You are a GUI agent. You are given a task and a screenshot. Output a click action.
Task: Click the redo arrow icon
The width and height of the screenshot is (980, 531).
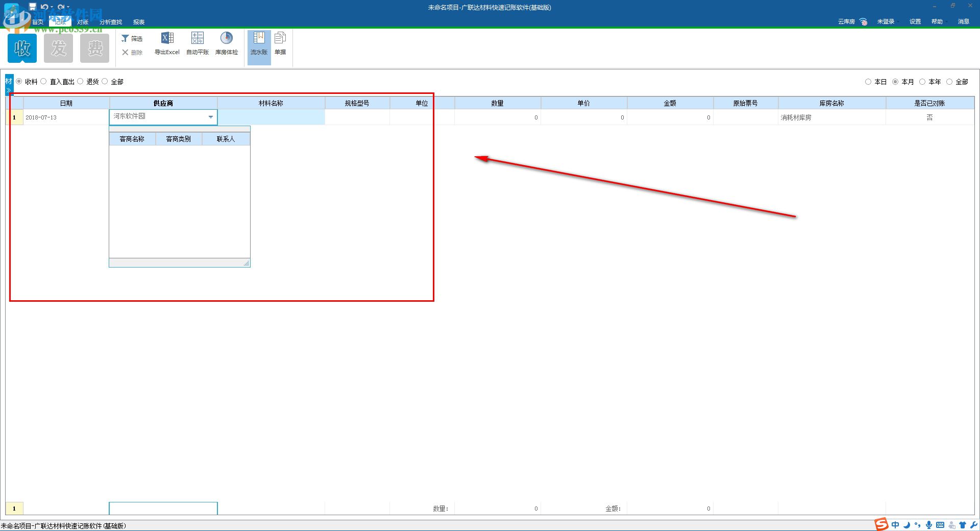(61, 7)
